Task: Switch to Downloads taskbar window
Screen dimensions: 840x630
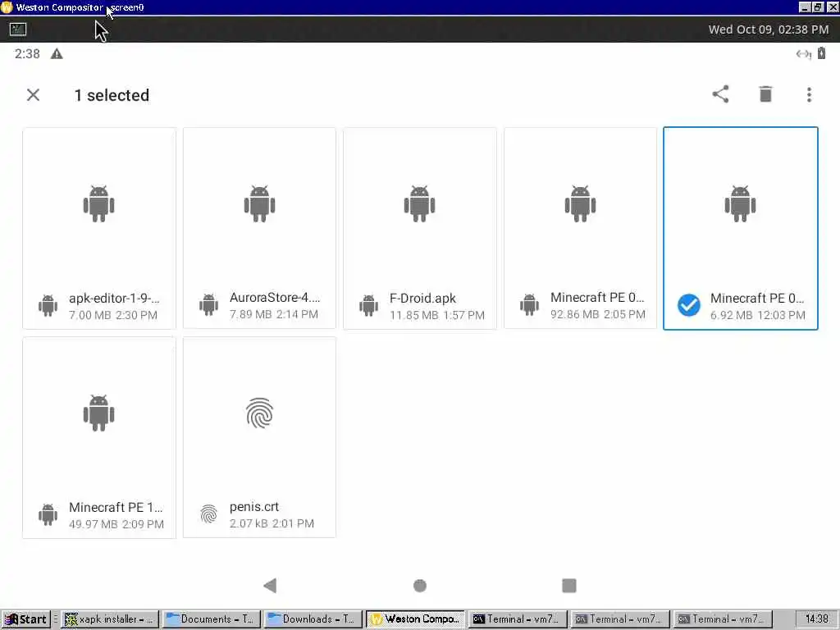Action: tap(313, 619)
